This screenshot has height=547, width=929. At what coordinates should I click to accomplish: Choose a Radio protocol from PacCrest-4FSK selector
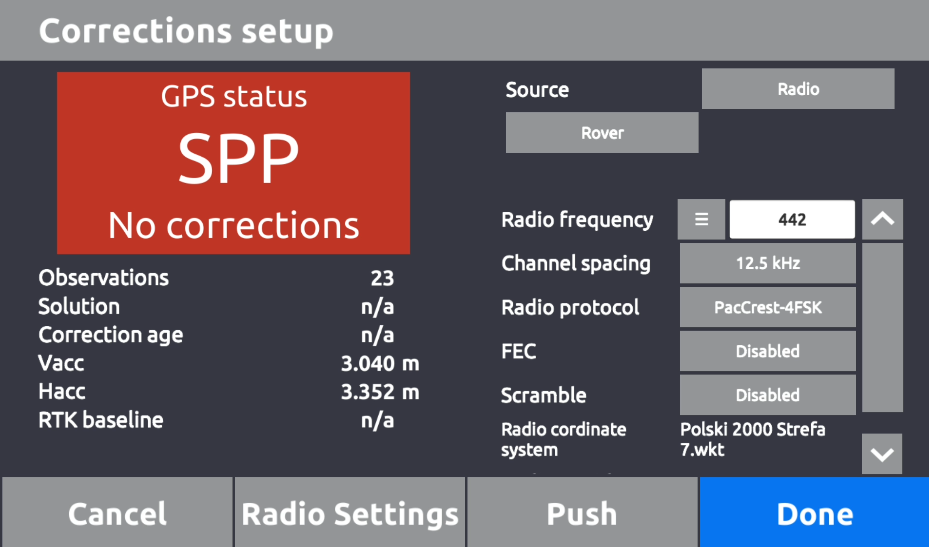tap(767, 308)
